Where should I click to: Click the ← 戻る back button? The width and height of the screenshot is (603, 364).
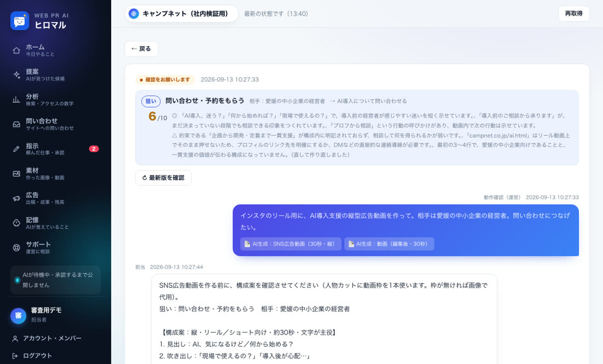tap(141, 49)
